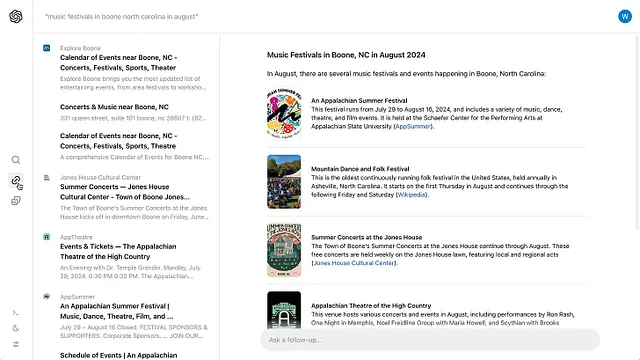The image size is (640, 360).
Task: Click the AppTheatre source favicon
Action: [x=47, y=237]
